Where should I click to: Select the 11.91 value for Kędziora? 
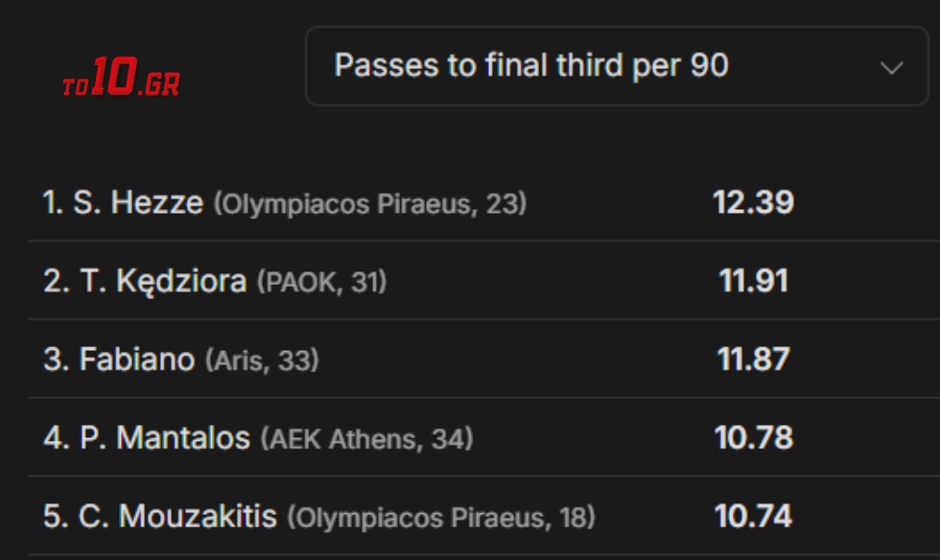pos(753,282)
